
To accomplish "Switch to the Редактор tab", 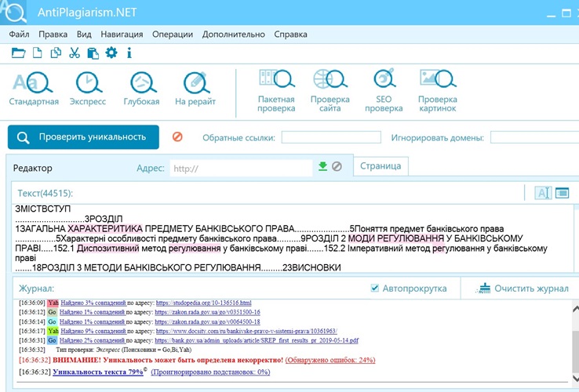I will [33, 168].
